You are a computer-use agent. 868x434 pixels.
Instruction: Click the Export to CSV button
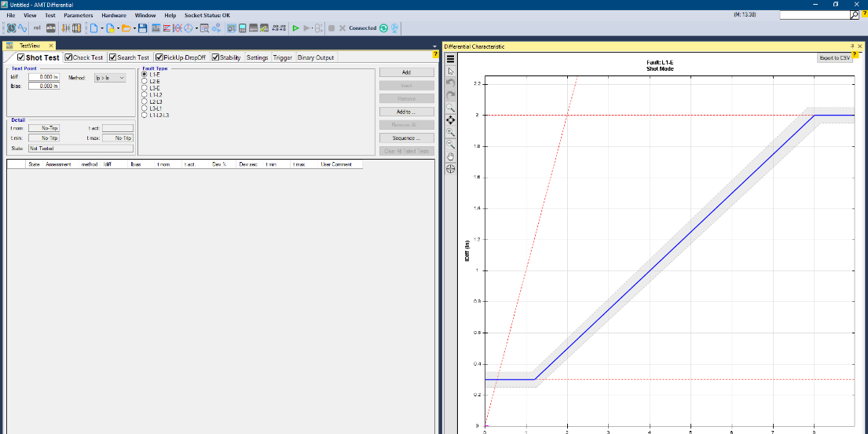click(833, 57)
